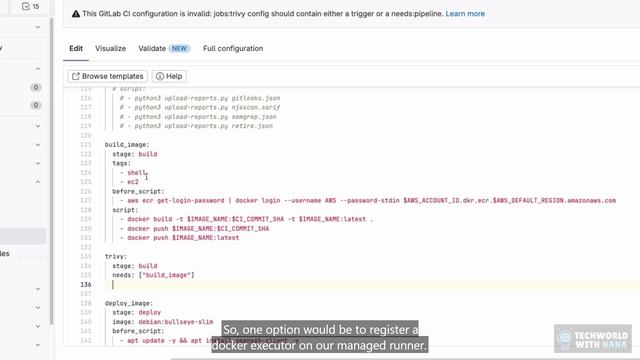Click 'needs: ["build_image"]' on line 135
The height and width of the screenshot is (360, 640).
point(153,275)
